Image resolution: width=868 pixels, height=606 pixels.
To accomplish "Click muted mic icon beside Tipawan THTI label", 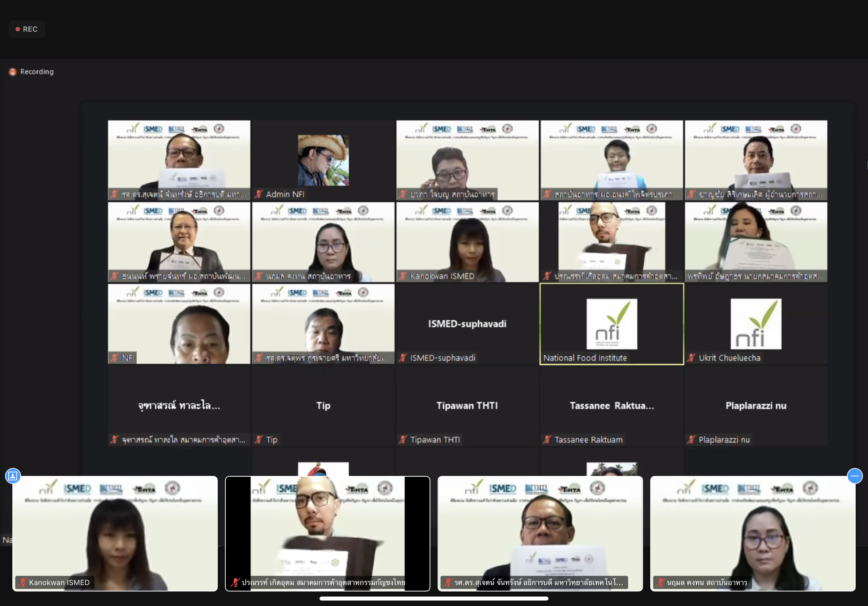I will [403, 439].
